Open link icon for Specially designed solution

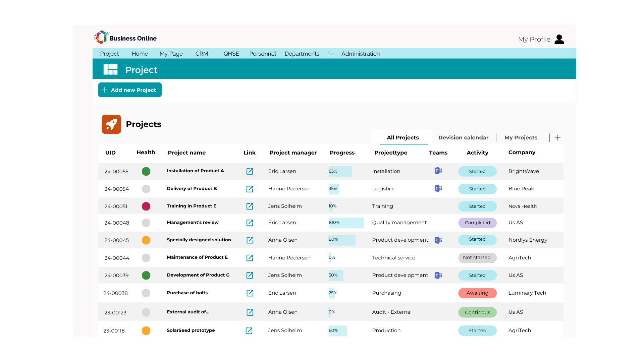250,240
